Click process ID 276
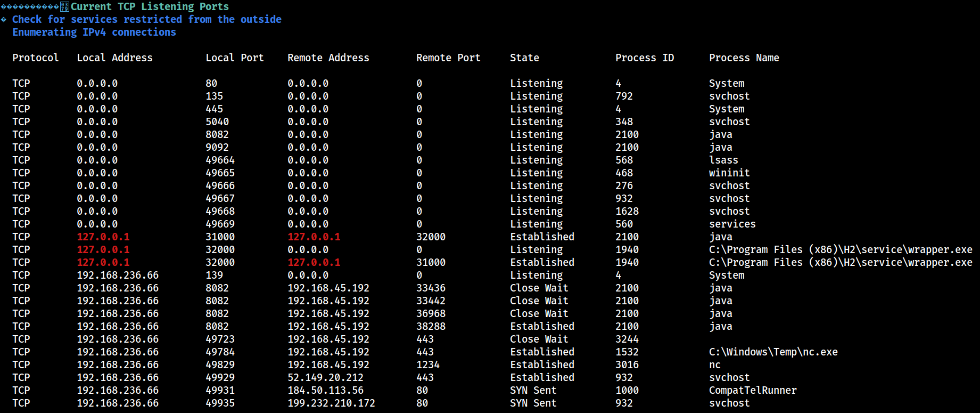 point(624,185)
